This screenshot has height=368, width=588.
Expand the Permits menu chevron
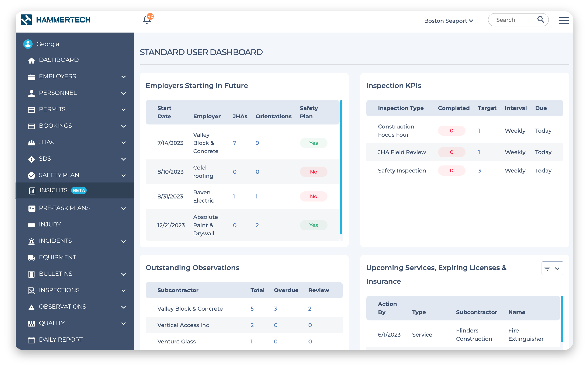tap(124, 110)
